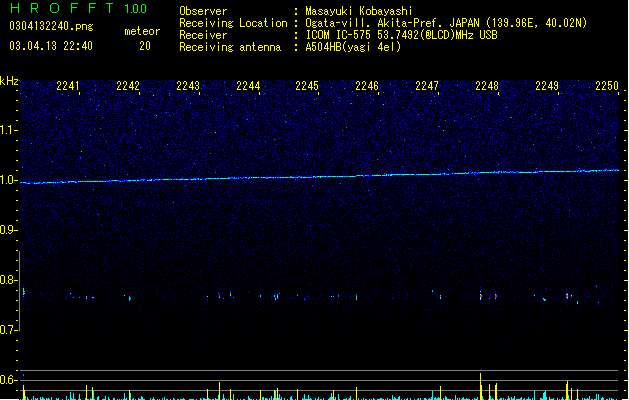Click the HROFFT 1.0.0 title text
The height and width of the screenshot is (400, 629).
78,8
